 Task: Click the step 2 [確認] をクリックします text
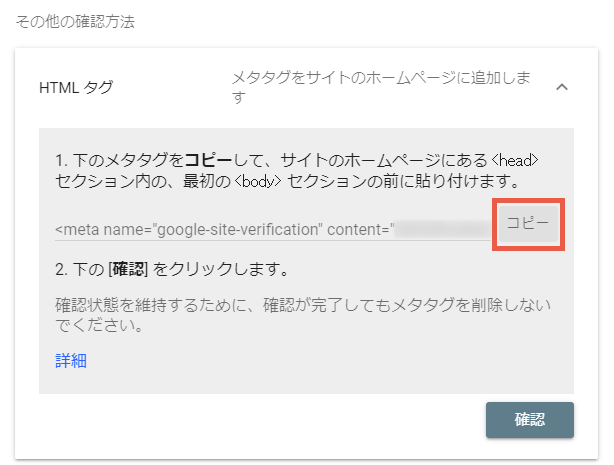(172, 269)
